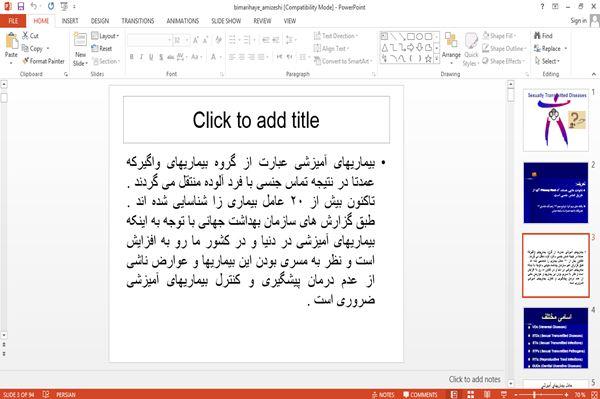Toggle the NOTES pane in status bar
600x399 pixels.
(383, 394)
